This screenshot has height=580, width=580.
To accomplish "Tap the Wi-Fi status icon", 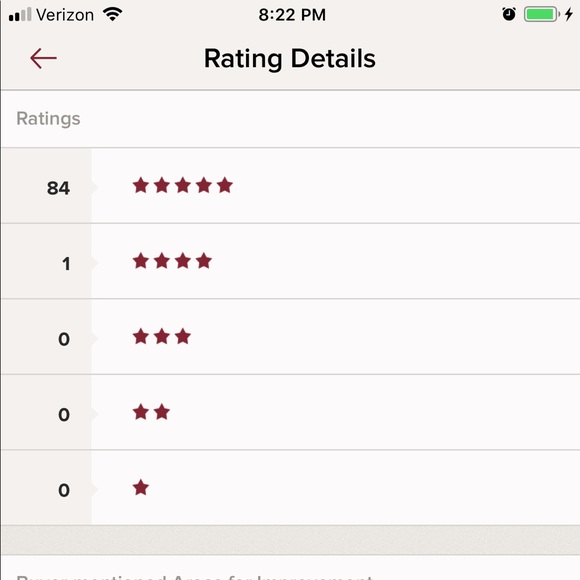I will click(x=113, y=14).
